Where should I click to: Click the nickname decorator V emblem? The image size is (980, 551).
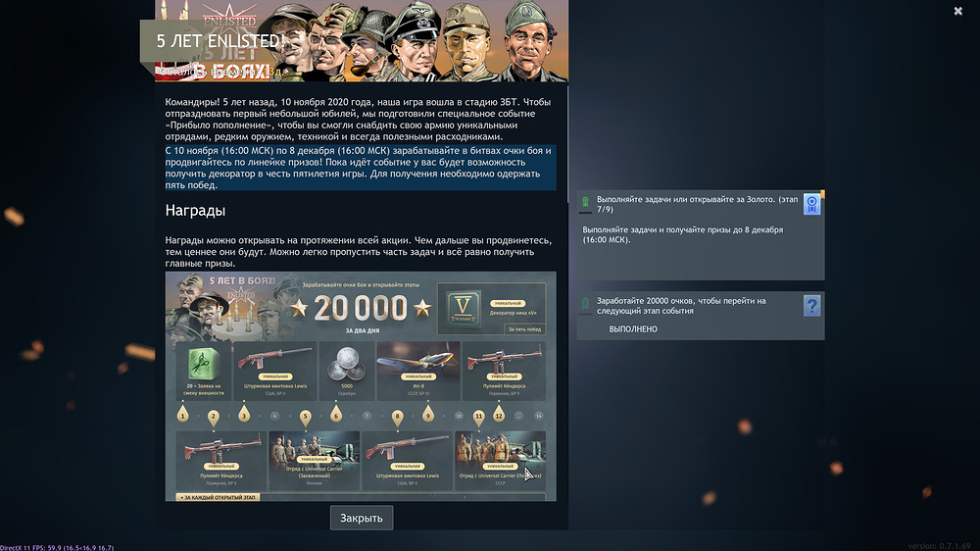[x=464, y=307]
